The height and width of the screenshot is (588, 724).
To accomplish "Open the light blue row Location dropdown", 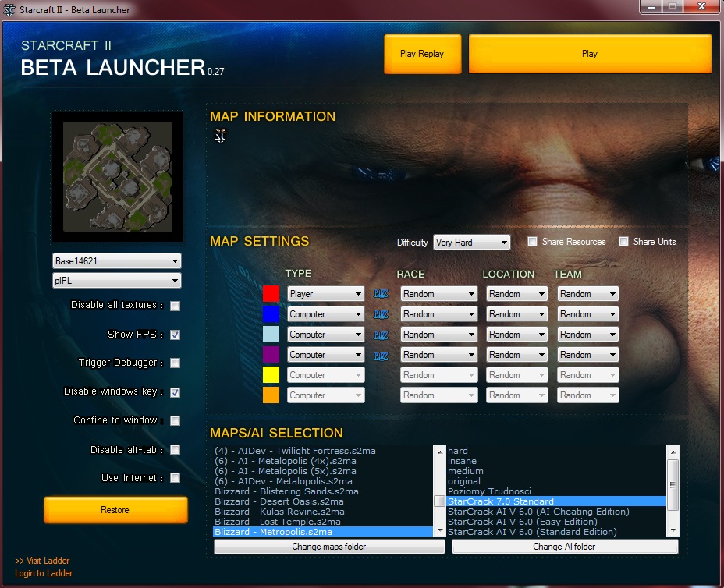I will 516,334.
